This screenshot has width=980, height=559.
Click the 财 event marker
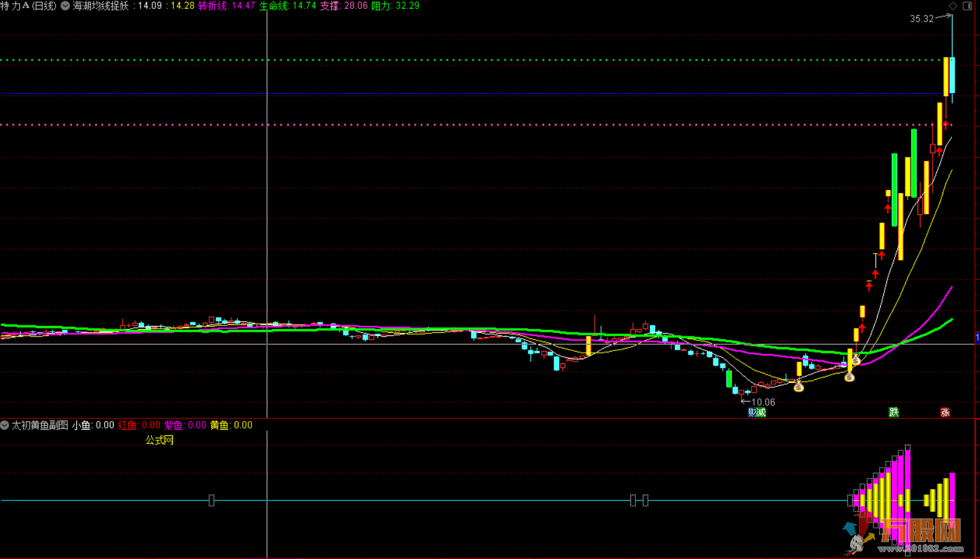point(752,412)
